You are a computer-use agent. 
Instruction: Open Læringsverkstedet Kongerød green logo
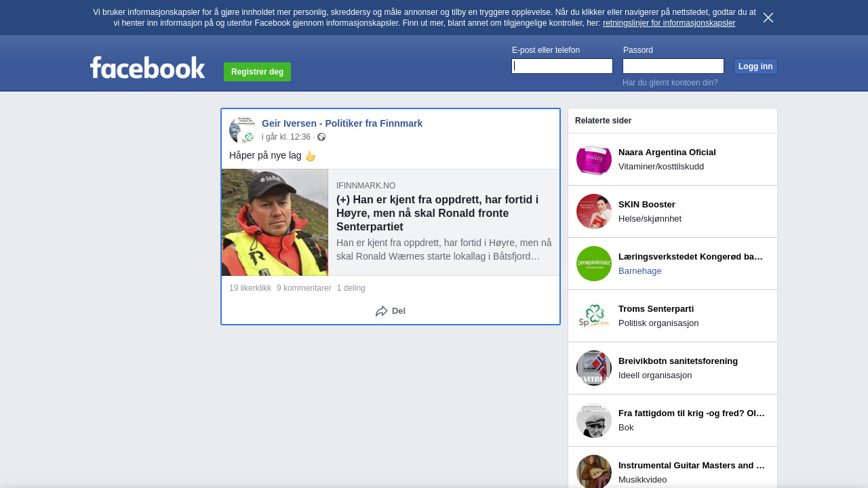pos(594,264)
